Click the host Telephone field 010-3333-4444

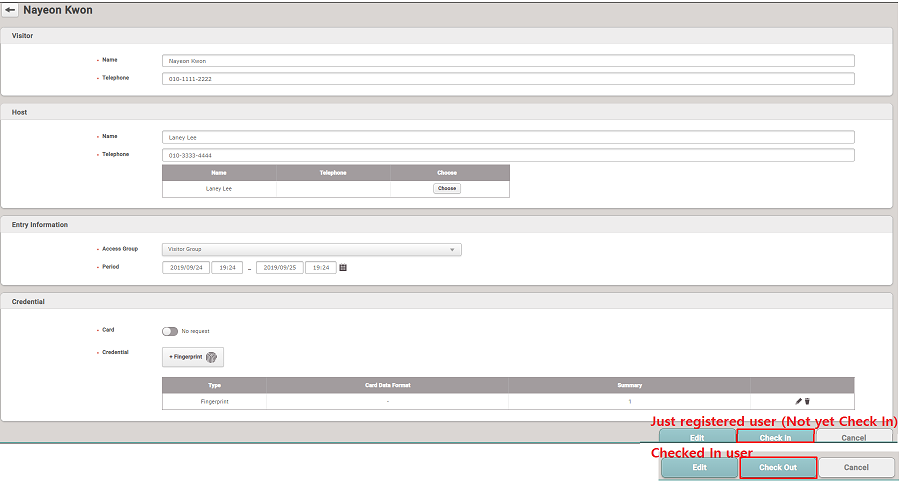508,155
